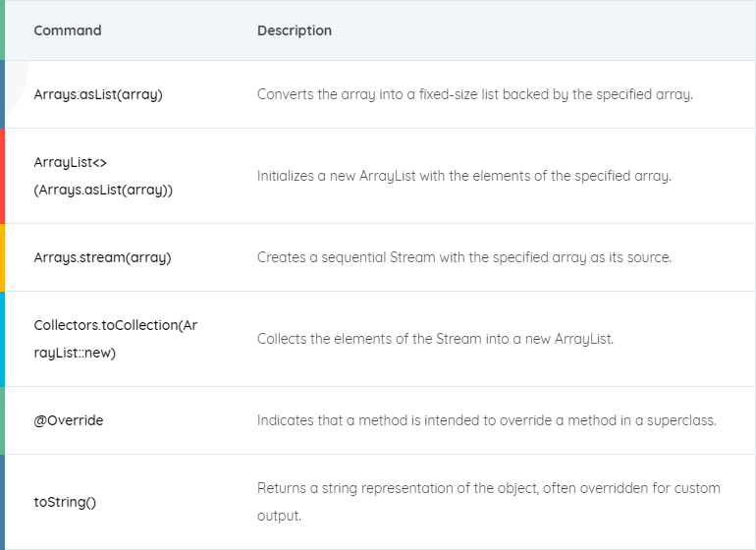756x550 pixels.
Task: Select the Arrays.stream(array) command cell
Action: tap(102, 257)
